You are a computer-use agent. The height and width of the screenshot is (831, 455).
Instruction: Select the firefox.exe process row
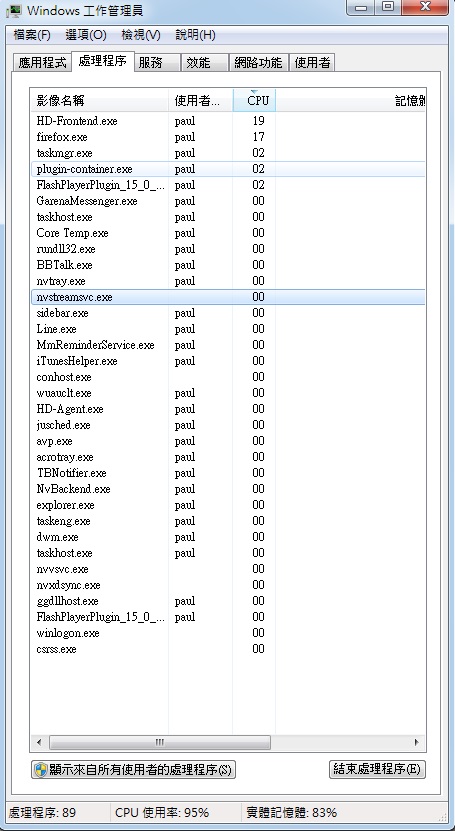228,137
